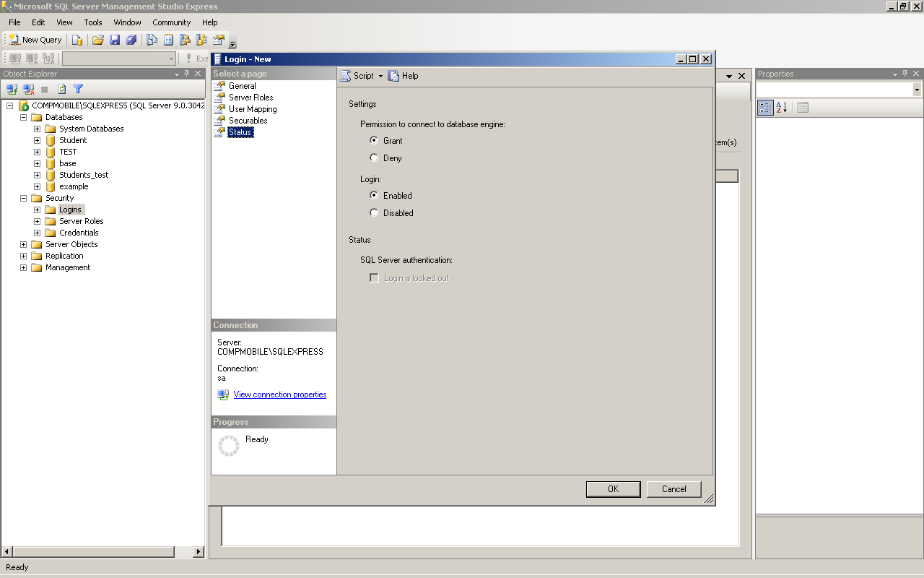Open the Help menu in menu bar
Viewport: 924px width, 578px height.
pyautogui.click(x=209, y=22)
